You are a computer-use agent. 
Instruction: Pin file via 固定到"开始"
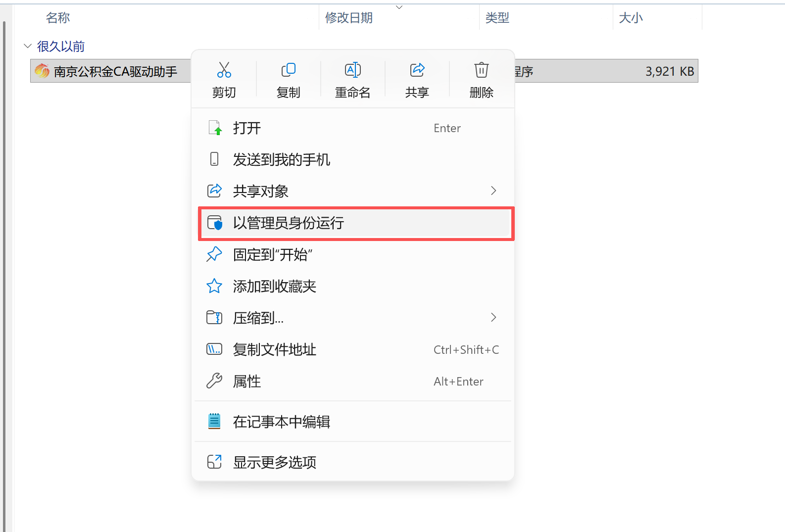tap(353, 254)
